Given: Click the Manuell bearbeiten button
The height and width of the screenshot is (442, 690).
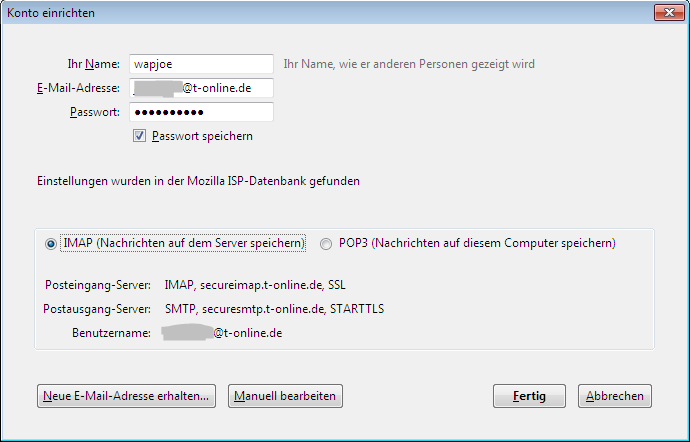Looking at the screenshot, I should click(285, 396).
